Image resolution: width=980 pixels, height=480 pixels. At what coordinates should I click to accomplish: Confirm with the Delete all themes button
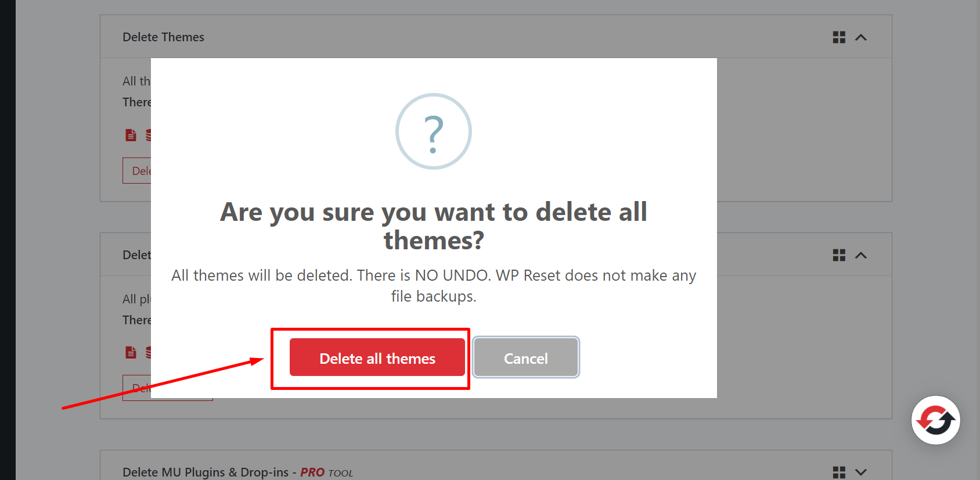[x=377, y=358]
